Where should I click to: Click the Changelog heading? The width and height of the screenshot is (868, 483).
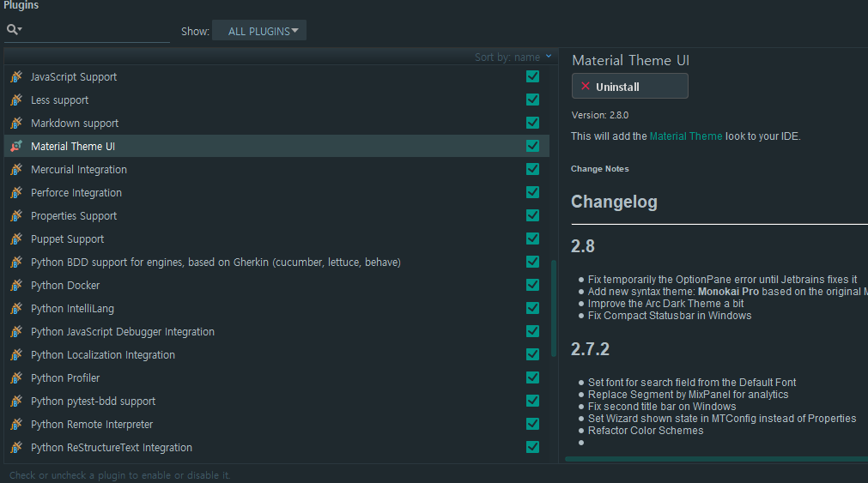[x=614, y=202]
